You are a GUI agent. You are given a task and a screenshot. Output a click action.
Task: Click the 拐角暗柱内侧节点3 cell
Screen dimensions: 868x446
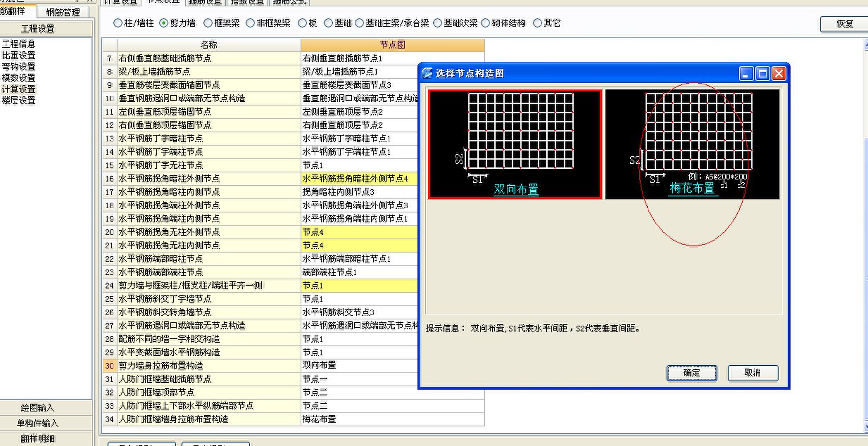tap(359, 192)
